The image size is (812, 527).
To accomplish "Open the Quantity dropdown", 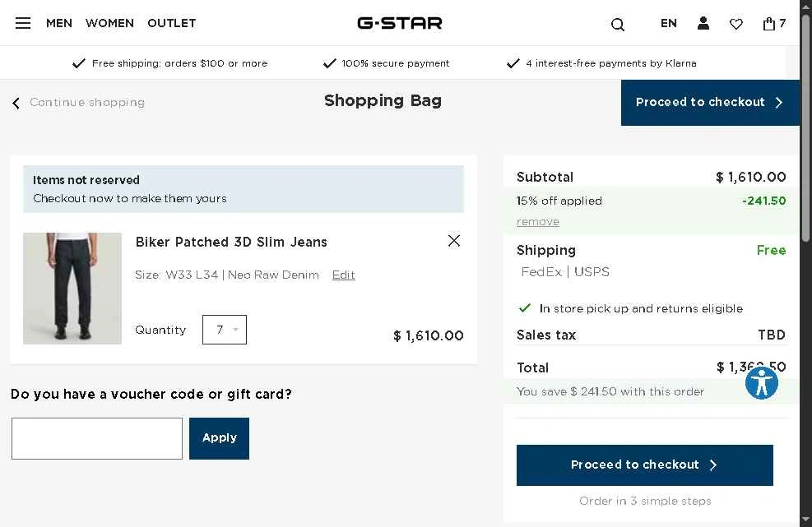I will 225,330.
